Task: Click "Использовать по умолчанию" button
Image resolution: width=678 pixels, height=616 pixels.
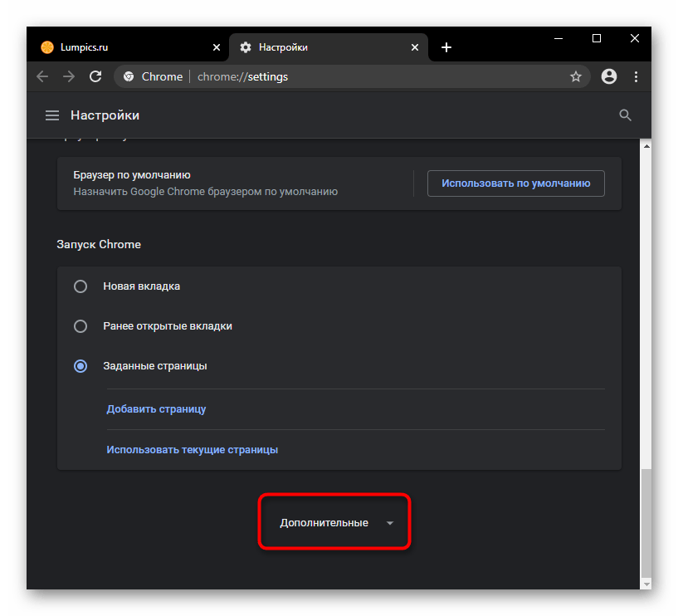Action: 515,183
